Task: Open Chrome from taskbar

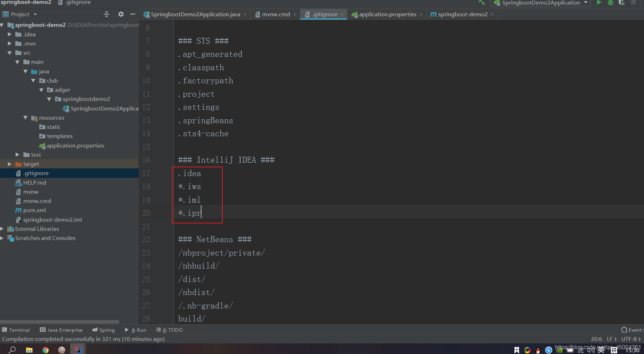Action: [x=46, y=350]
